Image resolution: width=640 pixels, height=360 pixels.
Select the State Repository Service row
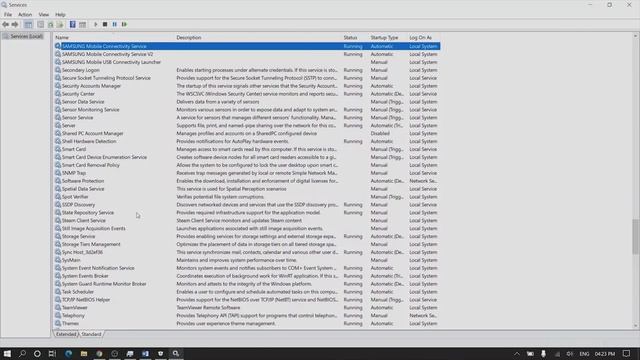[247, 213]
